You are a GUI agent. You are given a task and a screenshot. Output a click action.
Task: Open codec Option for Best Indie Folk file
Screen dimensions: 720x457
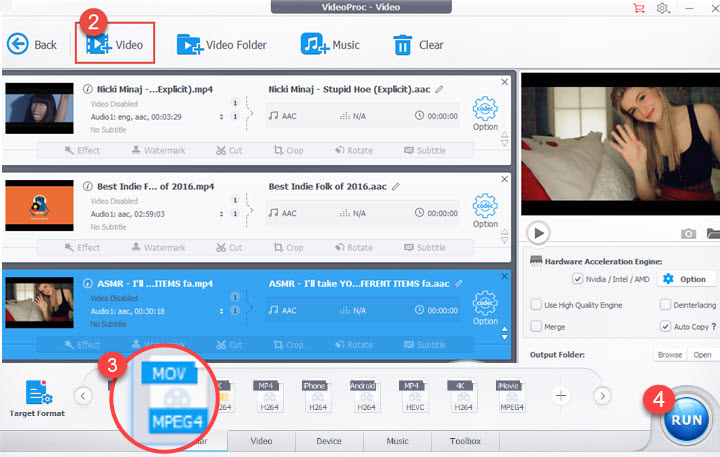tap(485, 211)
